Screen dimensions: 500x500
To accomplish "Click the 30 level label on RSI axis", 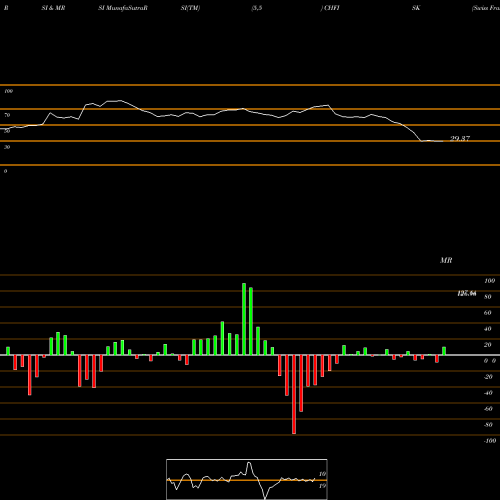I will pyautogui.click(x=7, y=147).
